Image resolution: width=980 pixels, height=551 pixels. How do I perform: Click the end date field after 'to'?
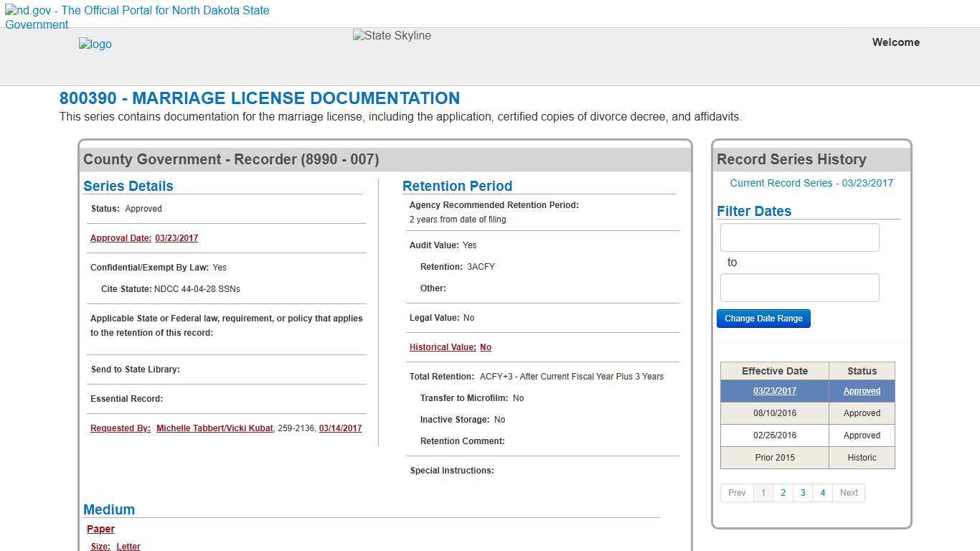pos(799,287)
